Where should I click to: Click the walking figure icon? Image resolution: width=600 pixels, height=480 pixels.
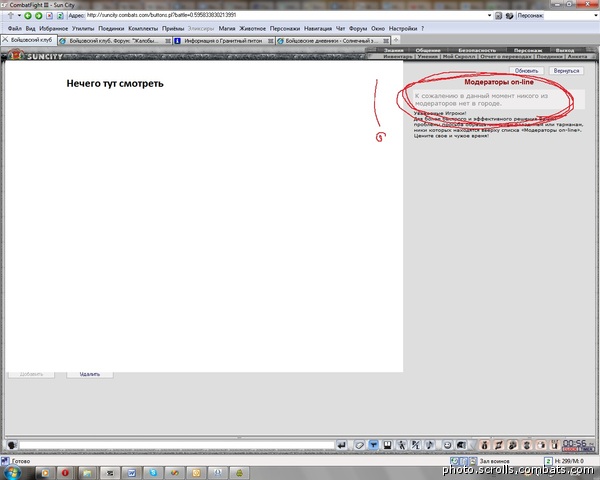point(401,445)
